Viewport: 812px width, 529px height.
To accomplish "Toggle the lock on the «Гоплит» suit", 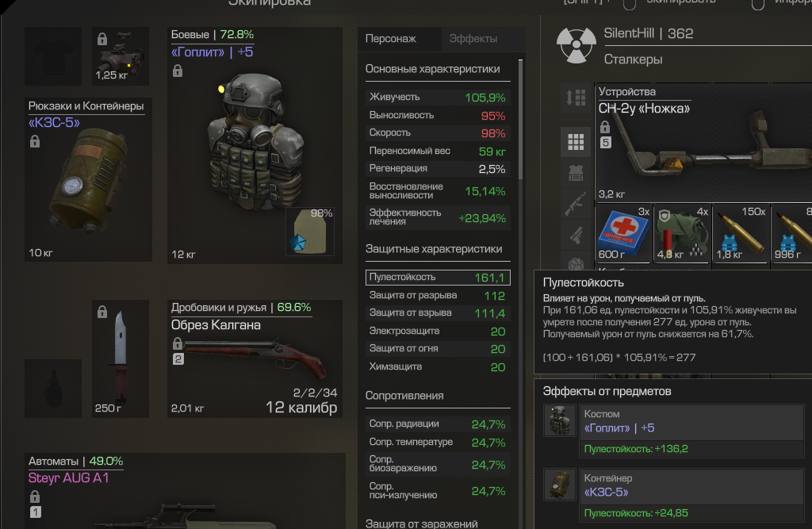I will coord(178,71).
